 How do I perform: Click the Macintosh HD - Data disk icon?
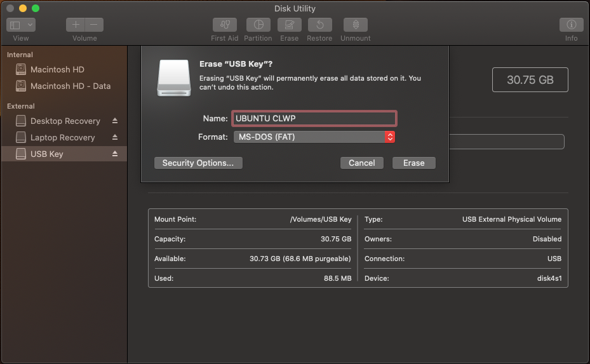click(x=21, y=86)
